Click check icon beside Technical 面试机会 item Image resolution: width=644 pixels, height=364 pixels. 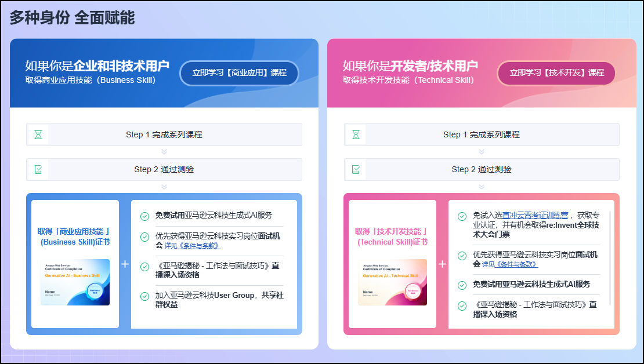point(462,256)
